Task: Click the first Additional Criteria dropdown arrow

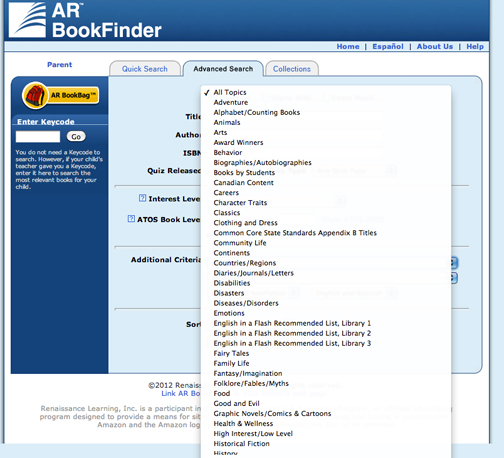Action: click(x=454, y=263)
